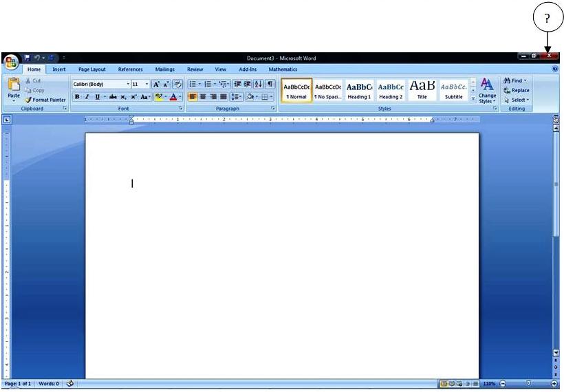Click the Office Button orb

click(10, 63)
